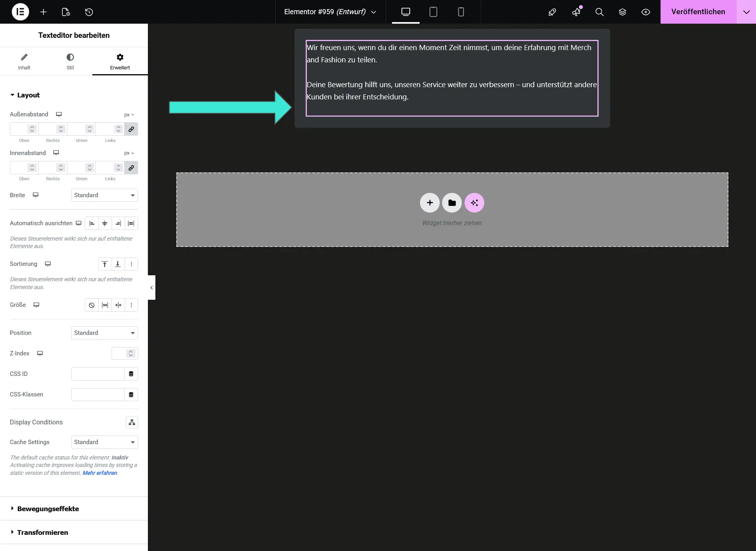Open the Cache Settings dropdown
Screen dimensions: 756x551
[104, 442]
